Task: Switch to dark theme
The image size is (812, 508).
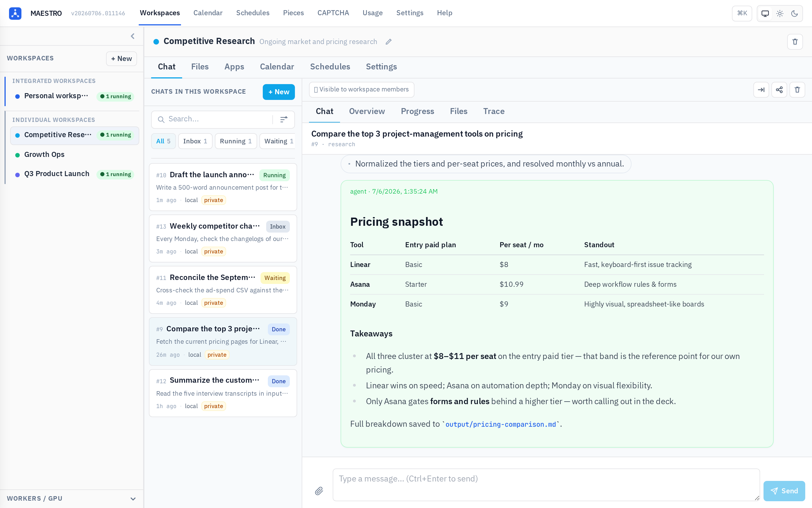Action: click(x=794, y=14)
